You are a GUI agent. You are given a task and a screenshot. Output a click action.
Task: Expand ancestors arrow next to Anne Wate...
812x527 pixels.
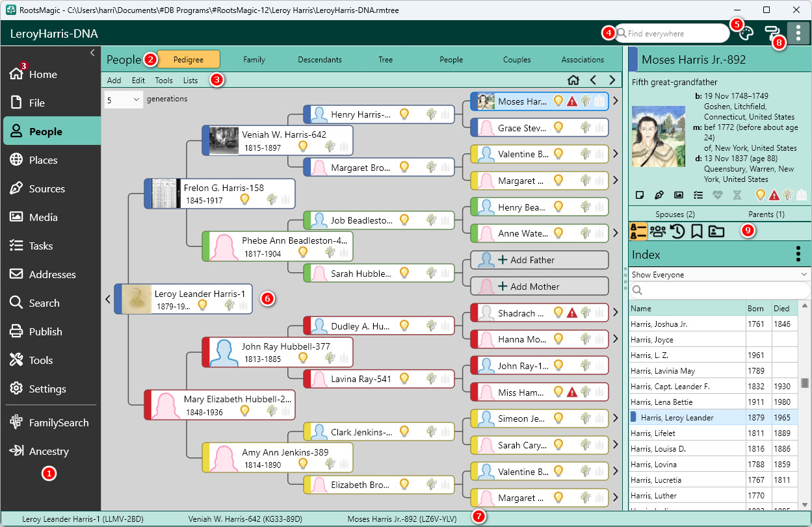615,233
